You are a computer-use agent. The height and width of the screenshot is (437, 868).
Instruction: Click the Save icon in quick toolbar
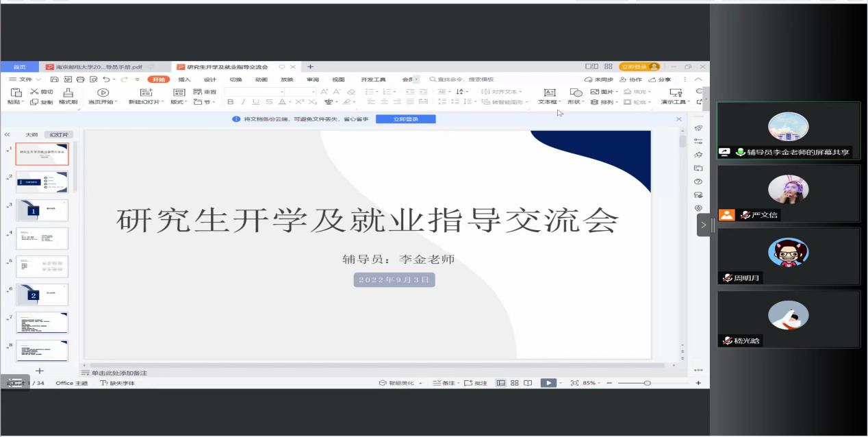coord(54,79)
